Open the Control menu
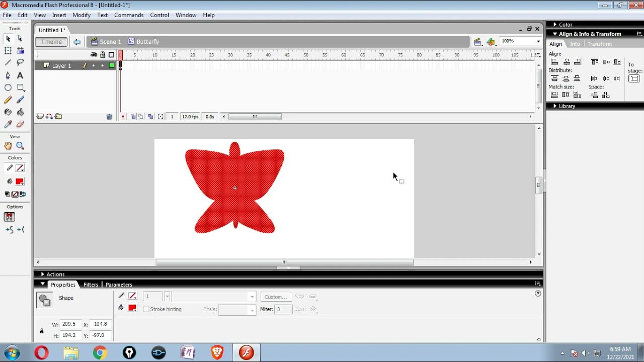This screenshot has height=362, width=644. click(159, 15)
